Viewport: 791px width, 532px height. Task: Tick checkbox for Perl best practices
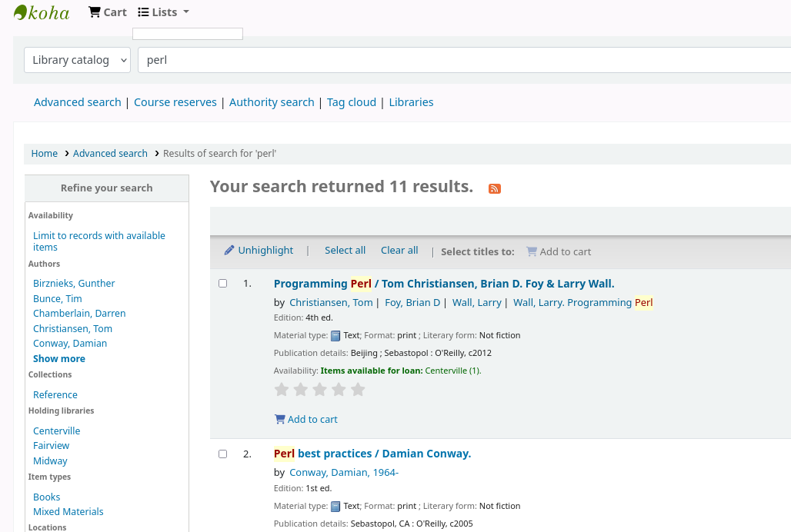click(223, 454)
